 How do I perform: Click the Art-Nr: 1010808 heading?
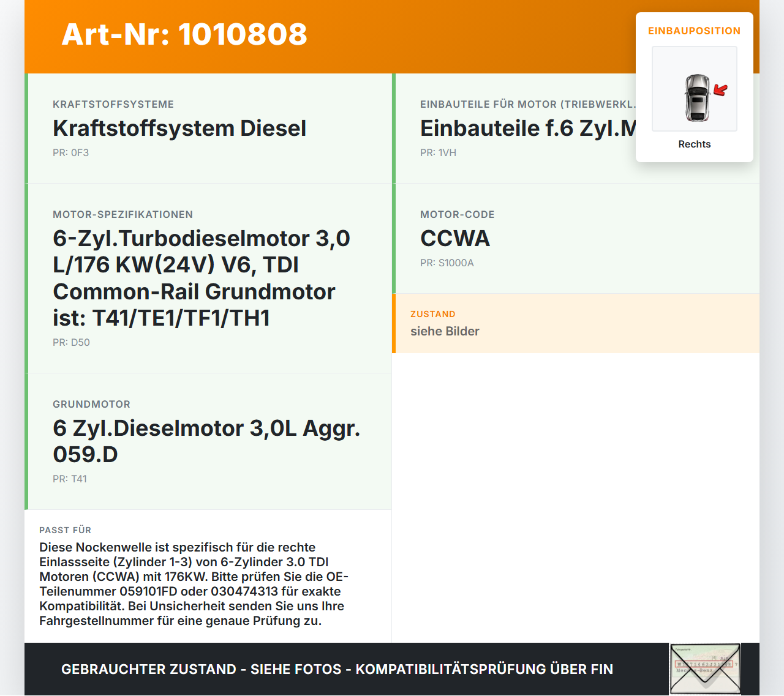(x=184, y=34)
